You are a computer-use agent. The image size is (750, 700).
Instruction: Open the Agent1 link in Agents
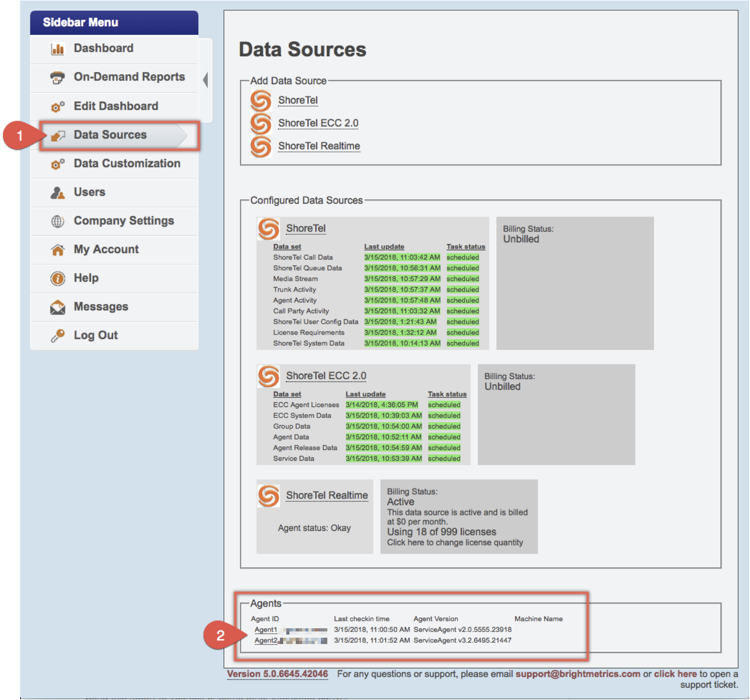[x=266, y=629]
